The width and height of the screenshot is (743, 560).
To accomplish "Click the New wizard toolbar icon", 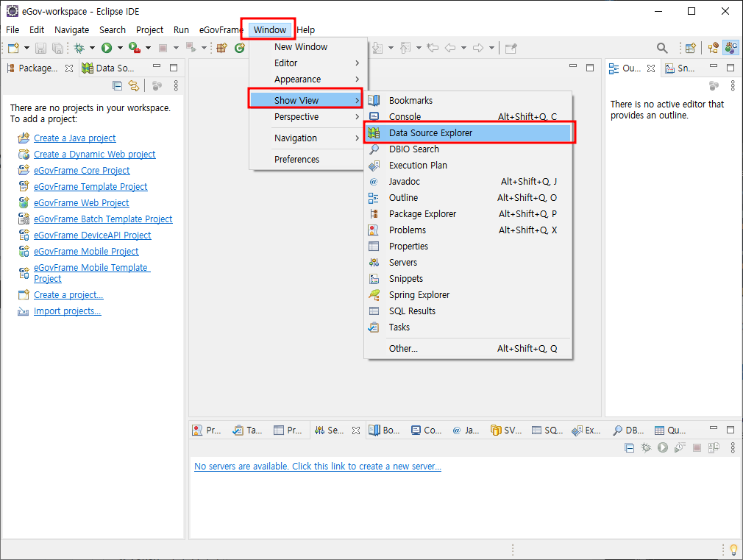I will click(14, 48).
